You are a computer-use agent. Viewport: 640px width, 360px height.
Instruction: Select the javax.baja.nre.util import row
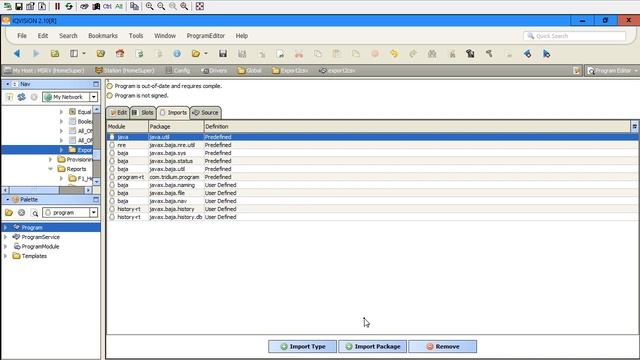click(373, 145)
